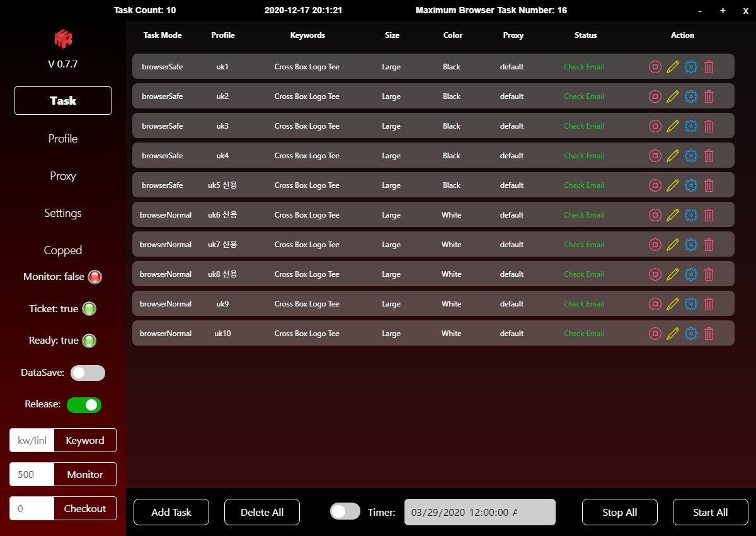
Task: Stop the uk7 task
Action: coord(655,245)
